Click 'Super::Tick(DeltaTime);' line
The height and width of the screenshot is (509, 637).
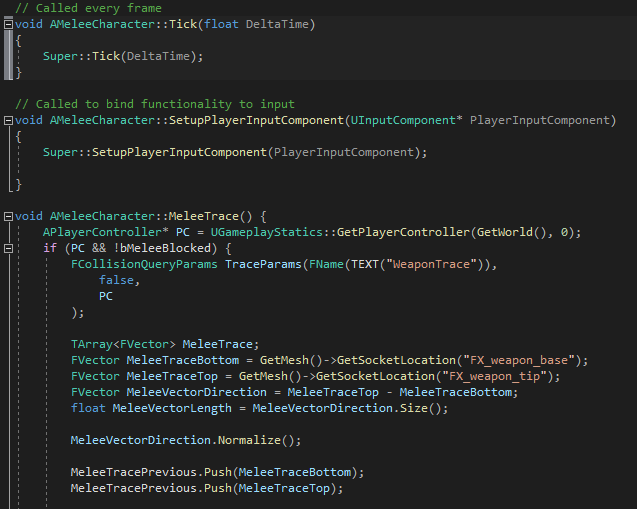tap(123, 56)
